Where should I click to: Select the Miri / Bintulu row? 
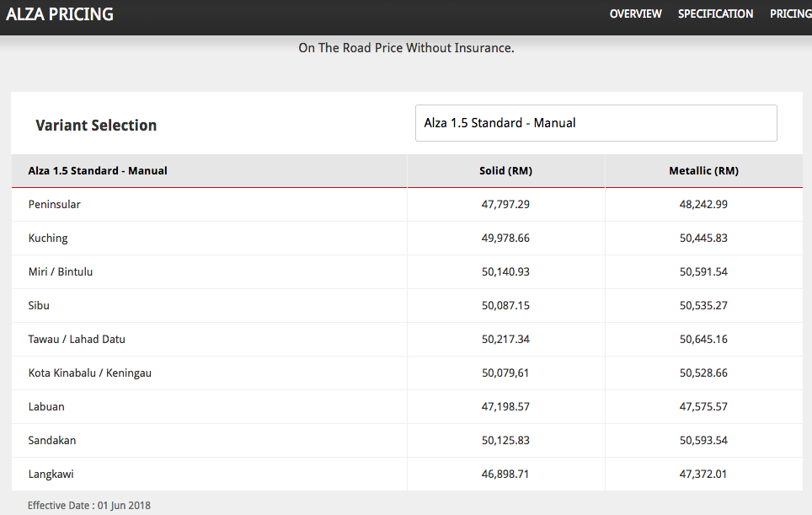(x=61, y=272)
